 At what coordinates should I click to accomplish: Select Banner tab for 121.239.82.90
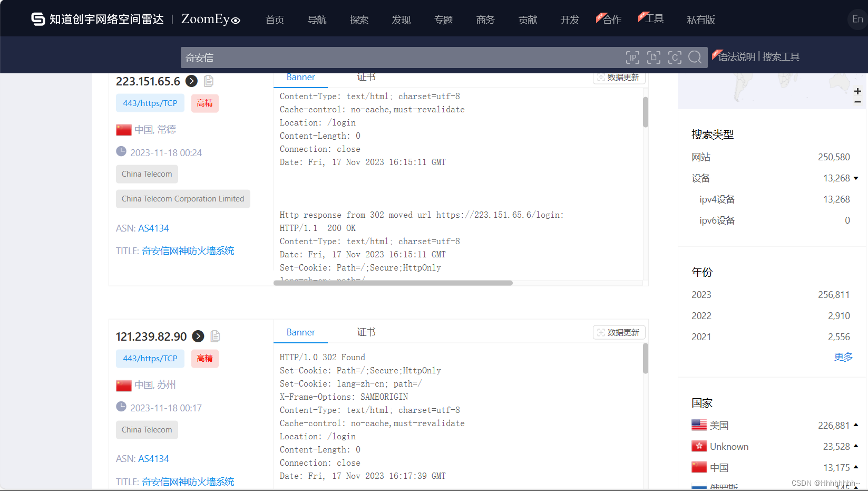[300, 332]
